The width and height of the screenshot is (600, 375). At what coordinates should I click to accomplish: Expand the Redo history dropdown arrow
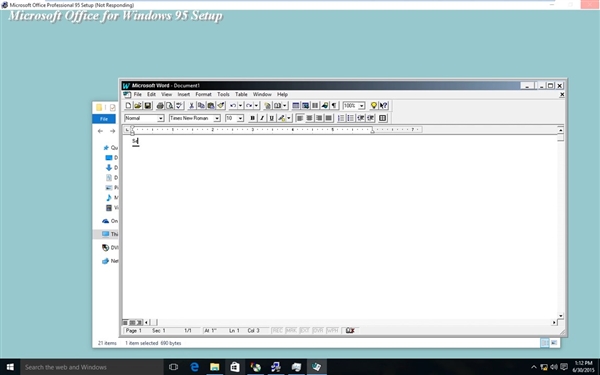256,106
